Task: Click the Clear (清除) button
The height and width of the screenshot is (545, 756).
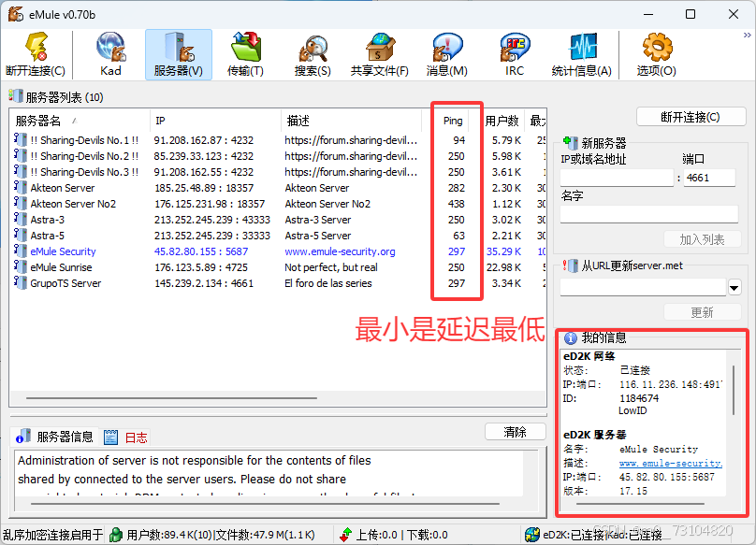Action: coord(515,432)
